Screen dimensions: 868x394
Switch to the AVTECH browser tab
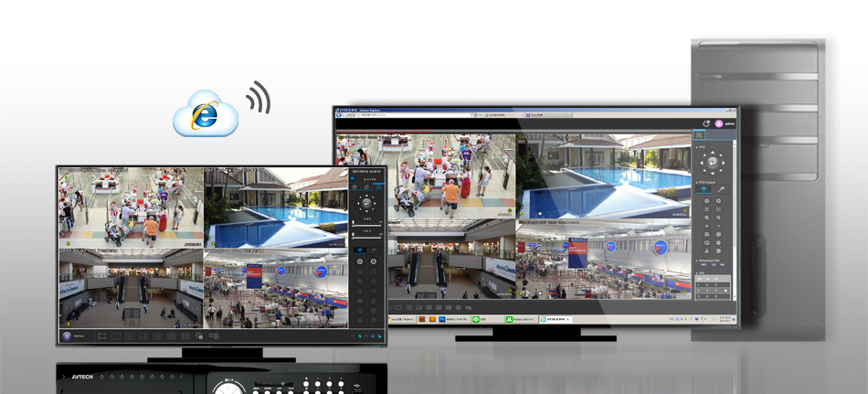pyautogui.click(x=504, y=114)
